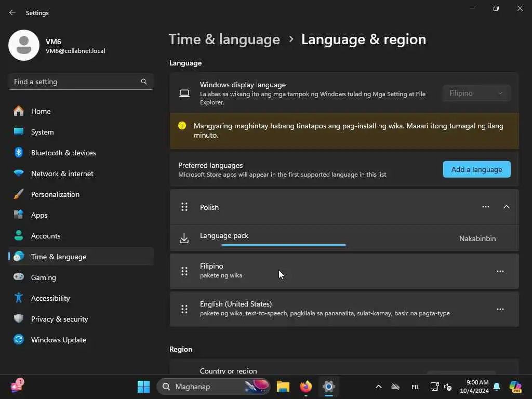The height and width of the screenshot is (399, 532).
Task: Collapse the Polish language entry
Action: tap(506, 207)
